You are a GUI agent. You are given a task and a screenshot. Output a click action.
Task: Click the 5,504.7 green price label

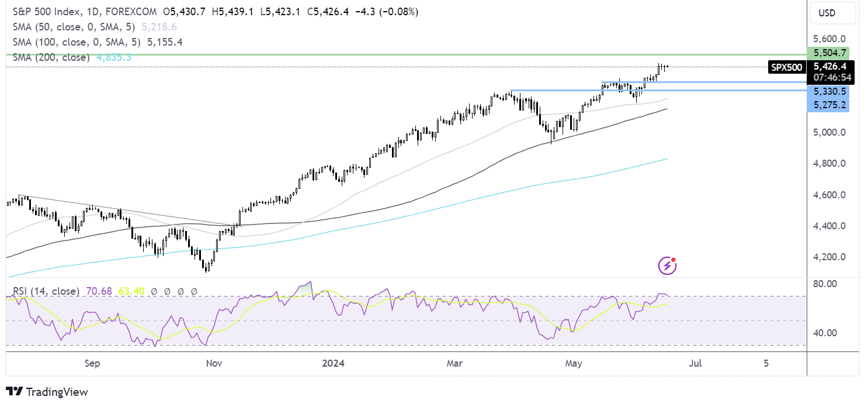point(828,53)
